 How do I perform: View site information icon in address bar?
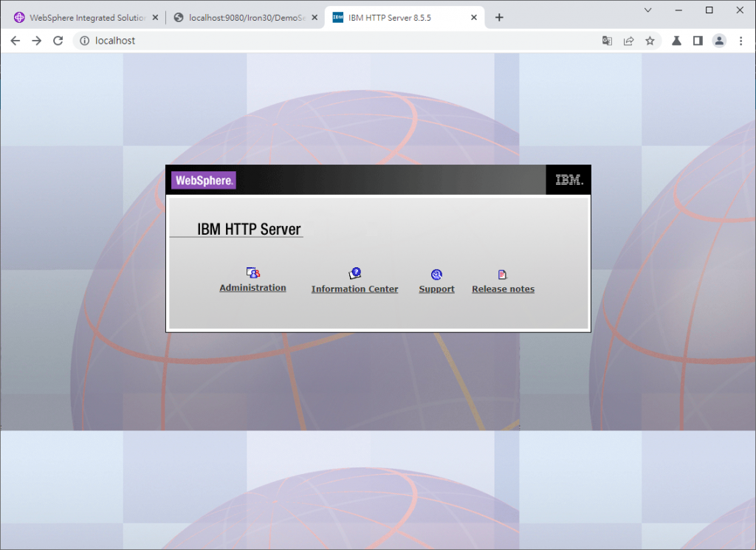84,41
